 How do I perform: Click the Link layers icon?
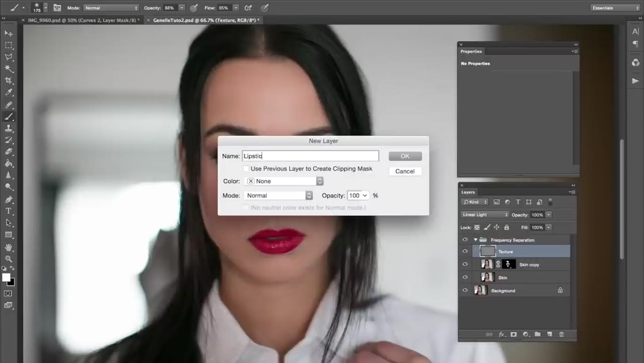coord(489,334)
